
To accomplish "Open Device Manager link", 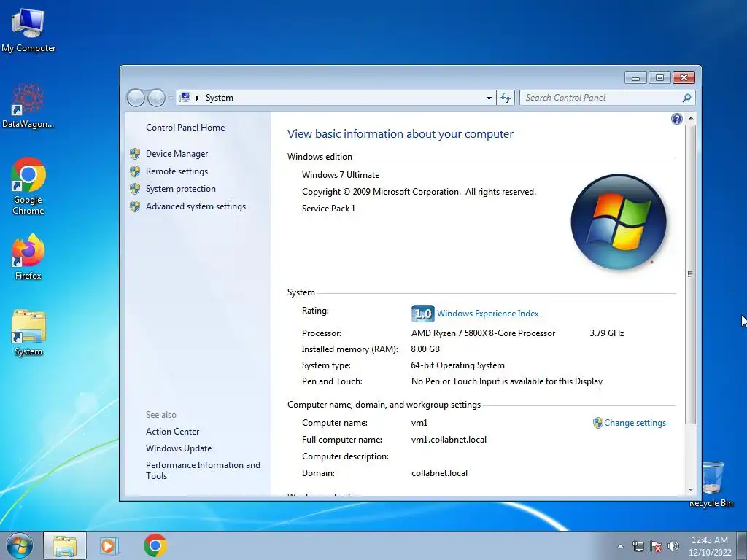I will pyautogui.click(x=177, y=154).
